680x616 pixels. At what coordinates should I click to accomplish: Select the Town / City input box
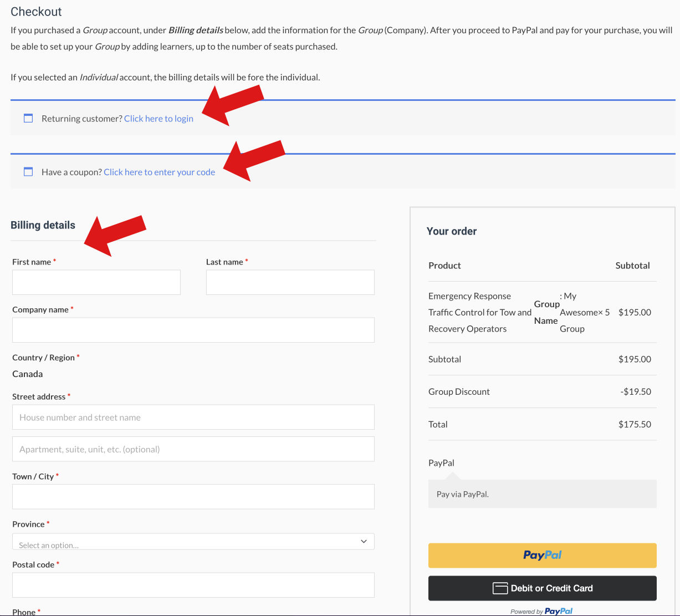[193, 496]
